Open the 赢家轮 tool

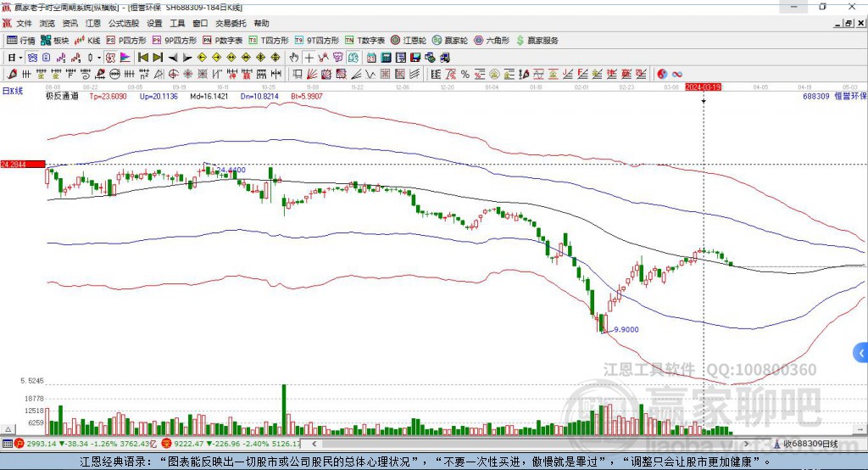coord(450,41)
